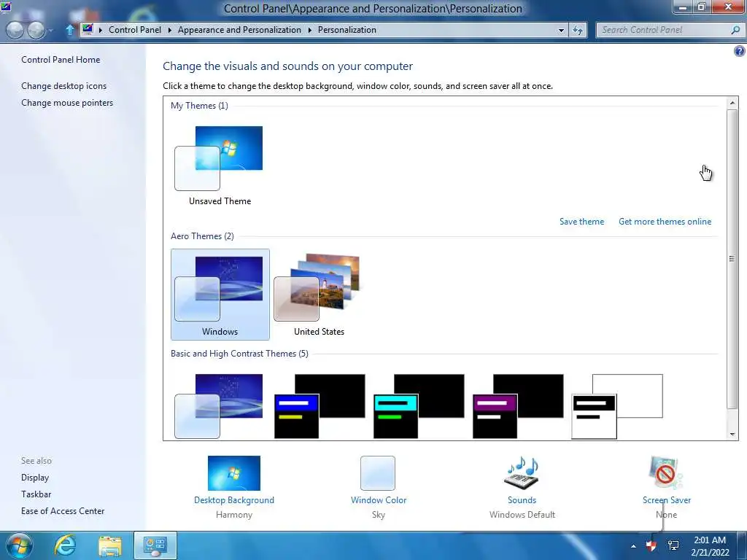Select the Windows Aero theme
The height and width of the screenshot is (560, 747).
tap(220, 295)
